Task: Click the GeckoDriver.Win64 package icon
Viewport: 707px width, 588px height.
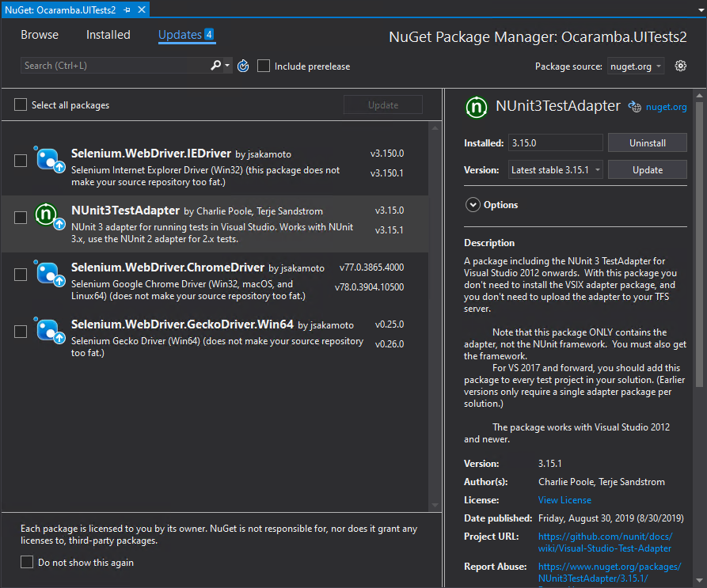Action: (x=48, y=331)
